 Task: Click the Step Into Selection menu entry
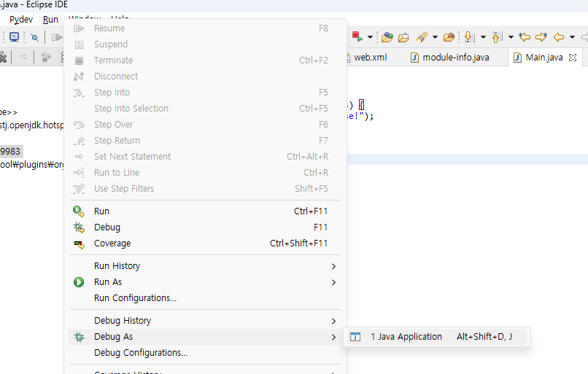tap(205, 109)
